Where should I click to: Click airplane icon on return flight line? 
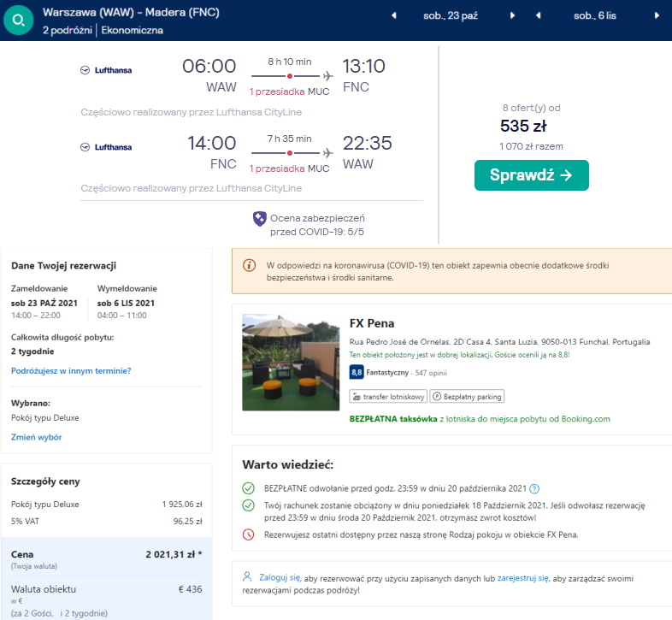point(327,152)
